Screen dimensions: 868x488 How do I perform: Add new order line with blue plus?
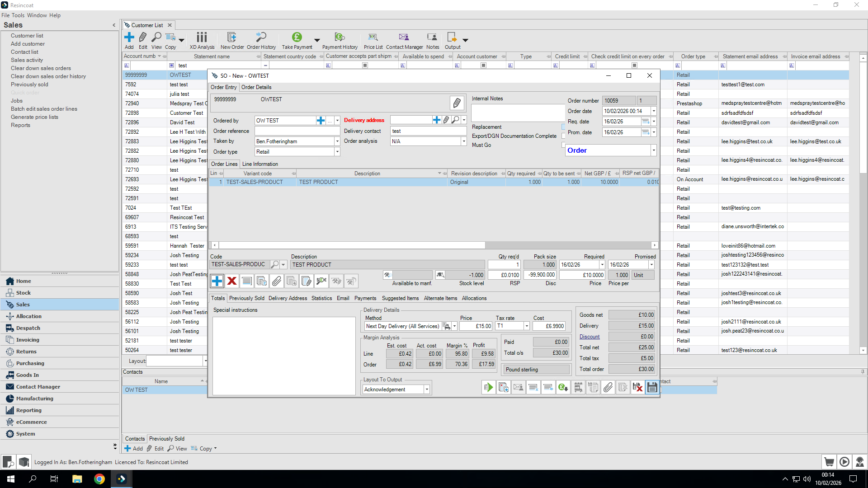point(217,281)
